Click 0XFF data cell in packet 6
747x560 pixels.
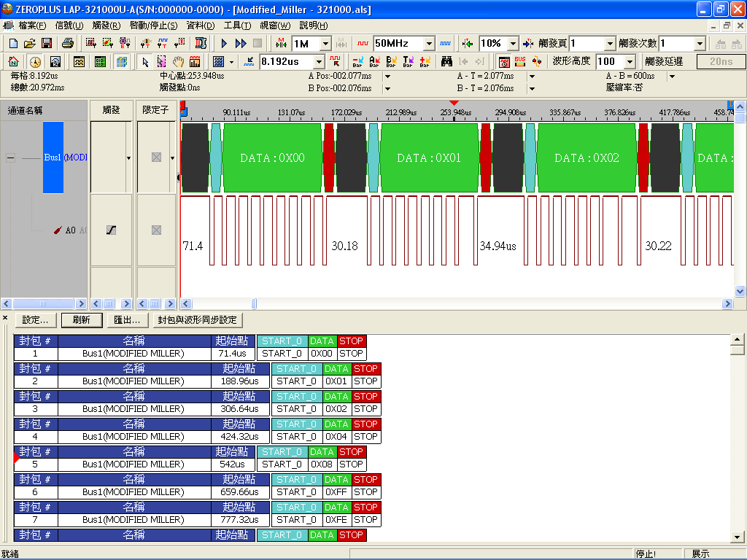click(336, 492)
